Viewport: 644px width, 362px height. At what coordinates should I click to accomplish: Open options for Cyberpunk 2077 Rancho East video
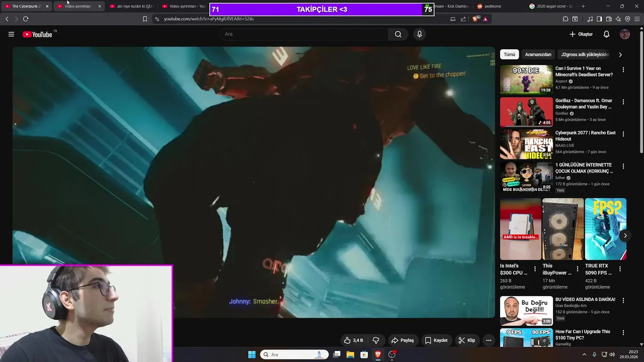pyautogui.click(x=623, y=134)
